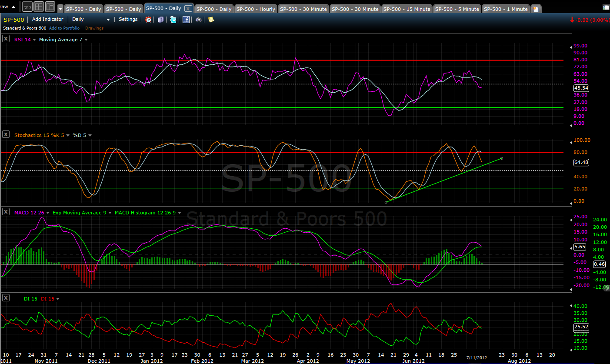Share chart via the Twitter icon

click(x=173, y=20)
